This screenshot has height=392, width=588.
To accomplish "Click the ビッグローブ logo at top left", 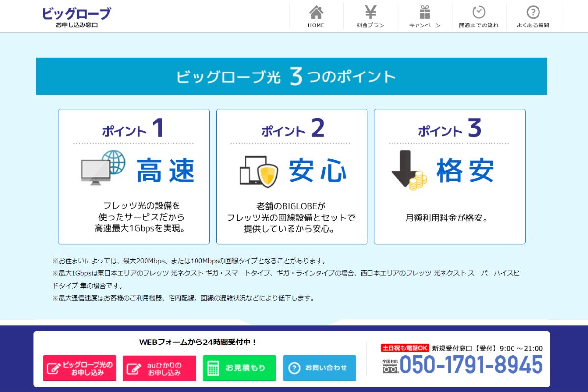I will pyautogui.click(x=76, y=17).
